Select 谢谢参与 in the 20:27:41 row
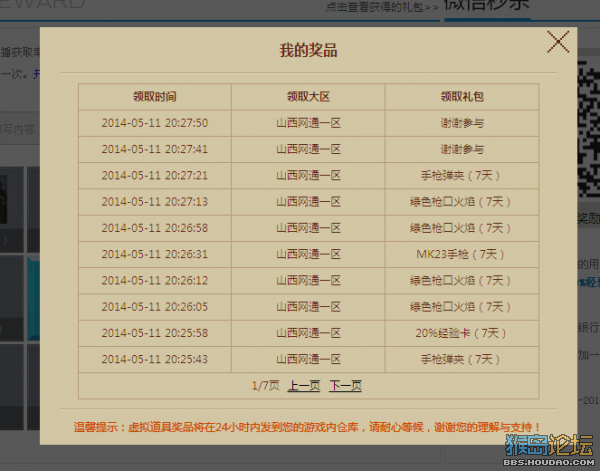The width and height of the screenshot is (600, 471). [462, 149]
